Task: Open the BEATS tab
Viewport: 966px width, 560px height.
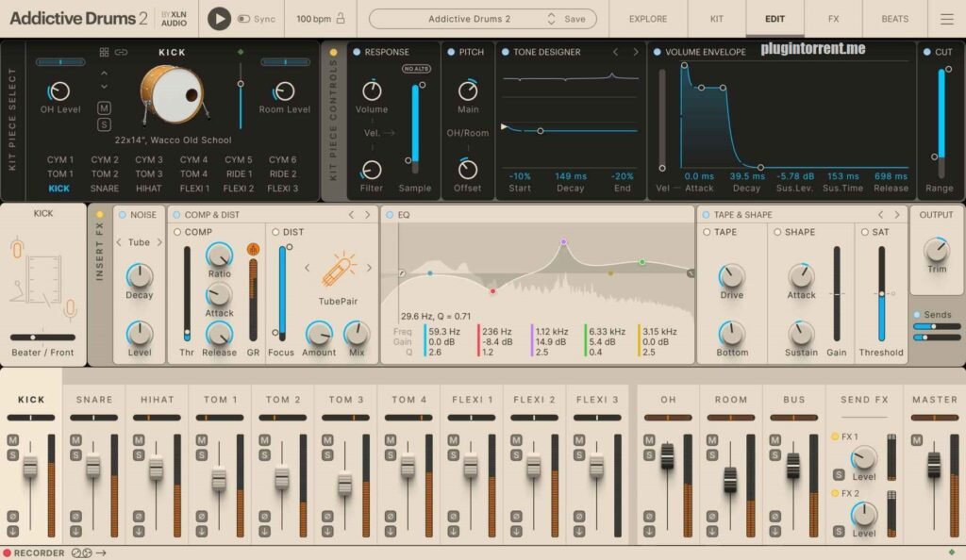Action: tap(894, 19)
